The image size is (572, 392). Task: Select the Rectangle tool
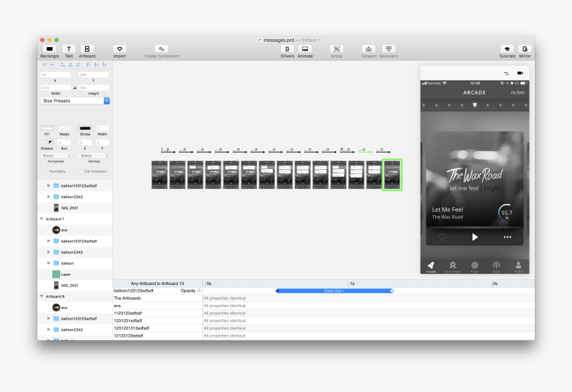(x=49, y=50)
